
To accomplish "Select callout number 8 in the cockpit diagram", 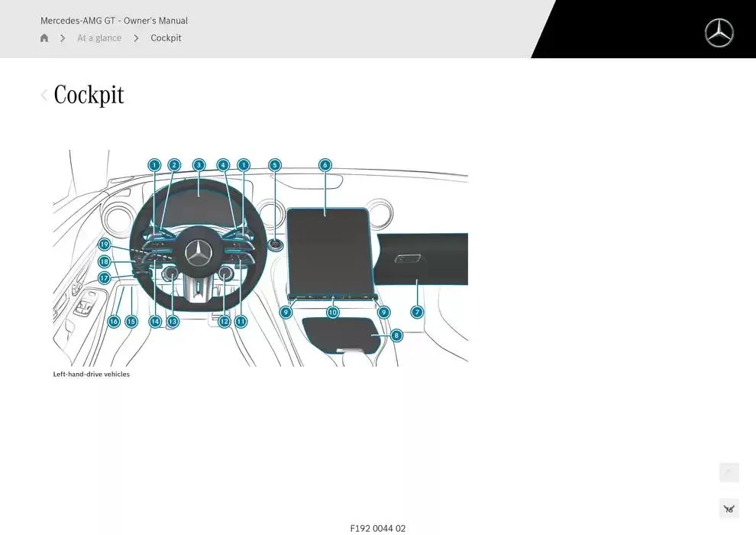I will pyautogui.click(x=396, y=336).
